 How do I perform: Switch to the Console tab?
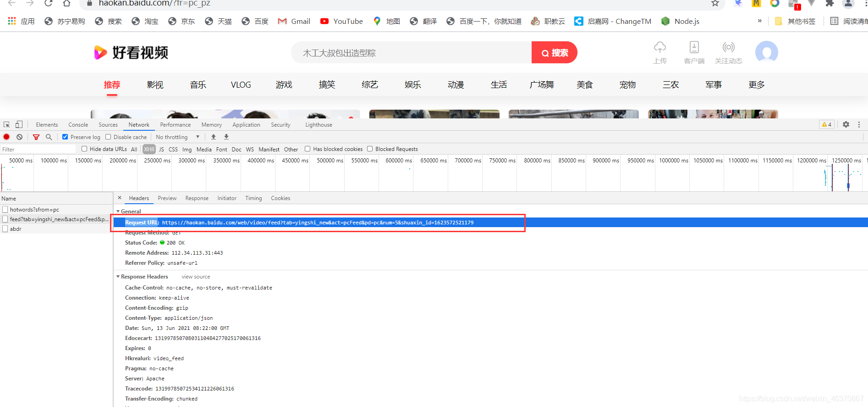[x=78, y=124]
